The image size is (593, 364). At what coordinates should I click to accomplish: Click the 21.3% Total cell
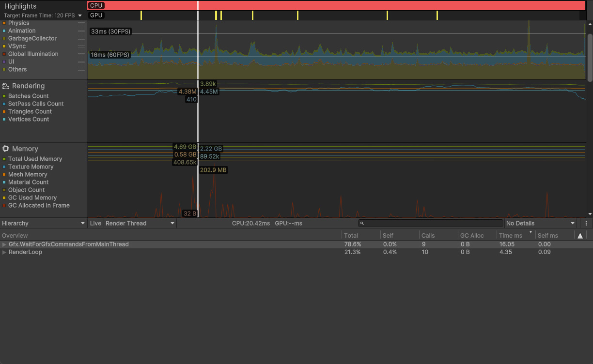click(x=352, y=252)
